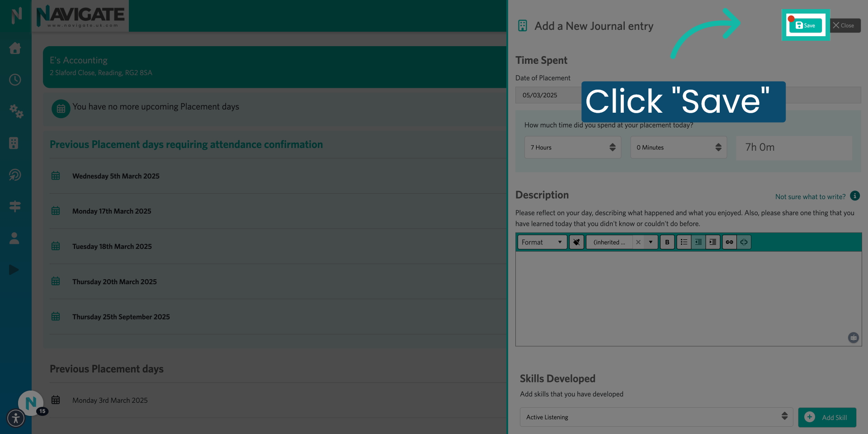Open the settings gears in the sidebar
Image resolution: width=868 pixels, height=434 pixels.
point(16,112)
